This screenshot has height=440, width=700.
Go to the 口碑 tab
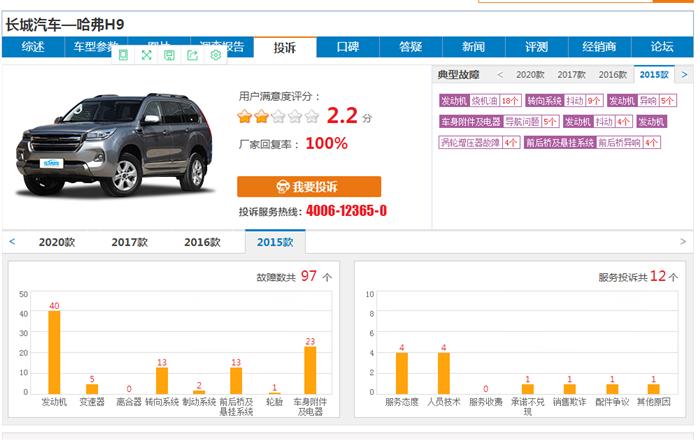point(348,47)
